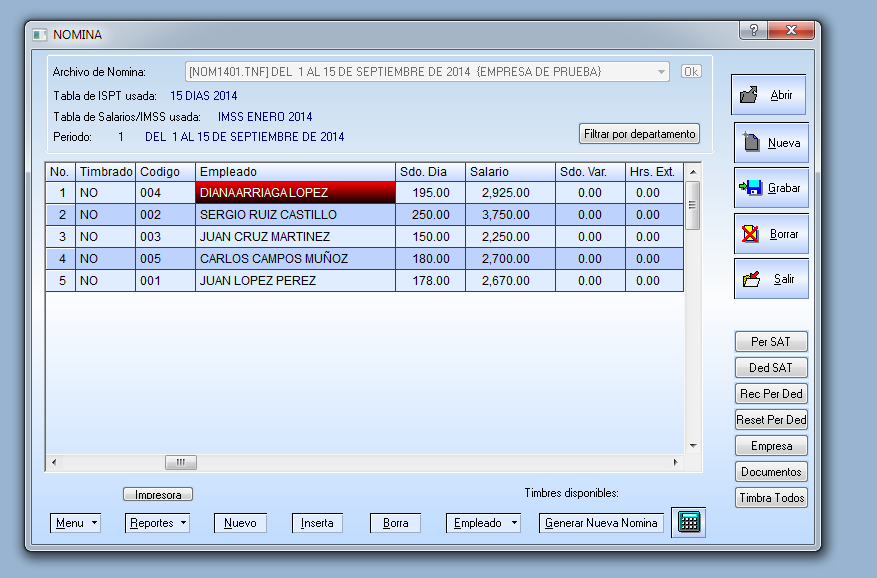Click the Per SAT button

pos(771,342)
